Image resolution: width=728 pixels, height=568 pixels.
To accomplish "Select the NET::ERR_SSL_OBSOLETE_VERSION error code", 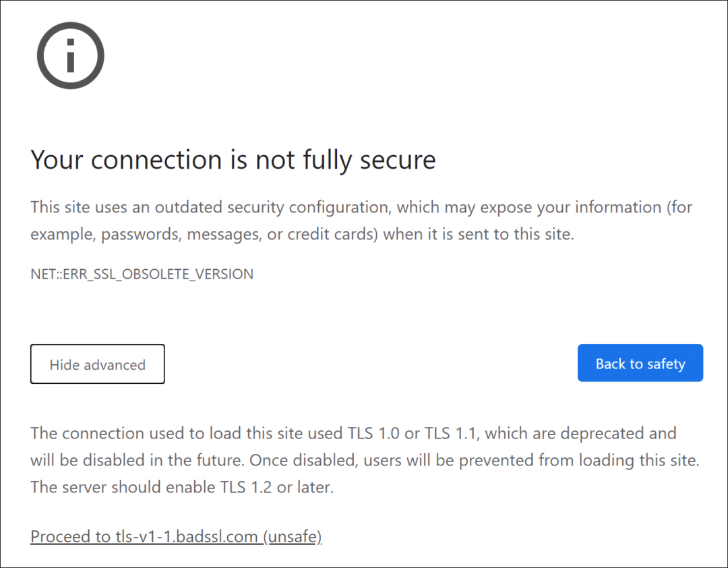I will (142, 274).
